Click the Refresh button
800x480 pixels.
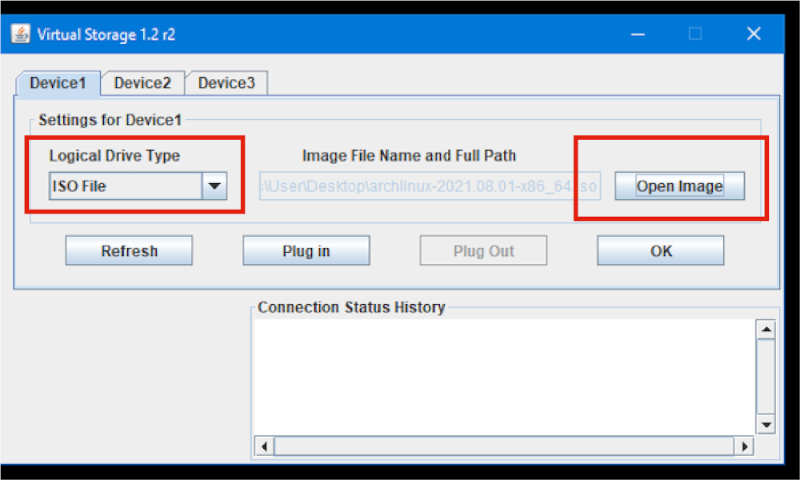(129, 251)
